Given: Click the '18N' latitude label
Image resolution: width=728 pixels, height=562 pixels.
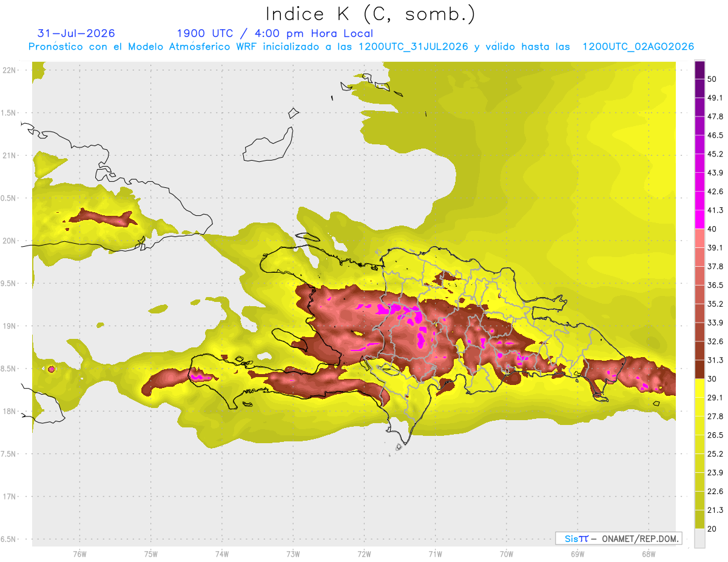Looking at the screenshot, I should coord(8,411).
